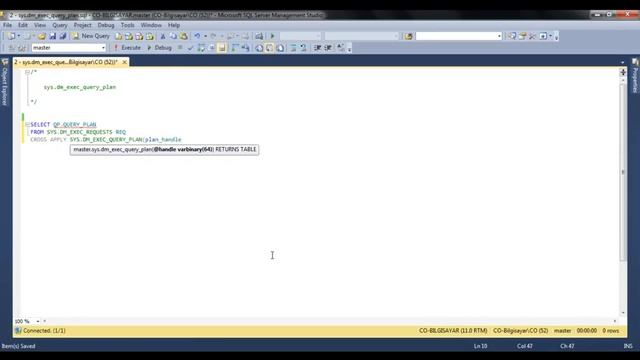Start a Database Engine Query
The height and width of the screenshot is (360, 640).
point(119,36)
